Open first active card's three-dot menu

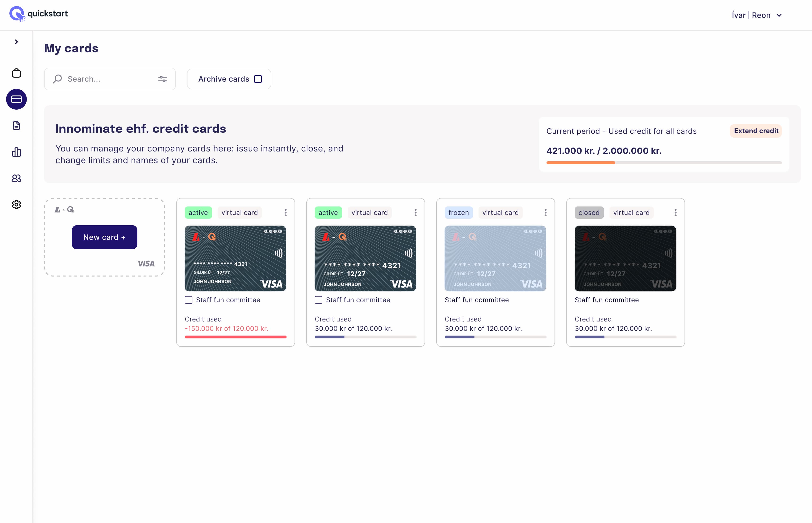coord(285,213)
